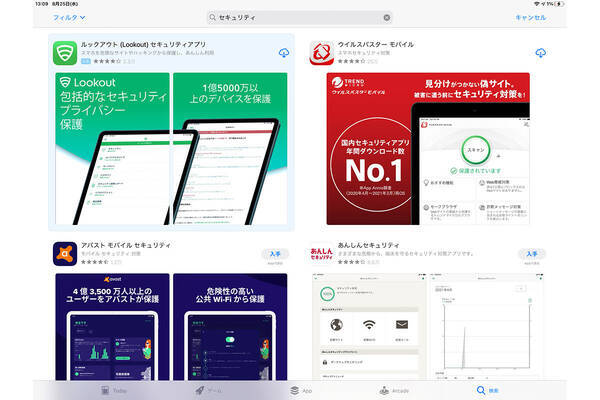This screenshot has height=400, width=600.
Task: Open the あんしんセキュリティ title
Action: [x=368, y=245]
